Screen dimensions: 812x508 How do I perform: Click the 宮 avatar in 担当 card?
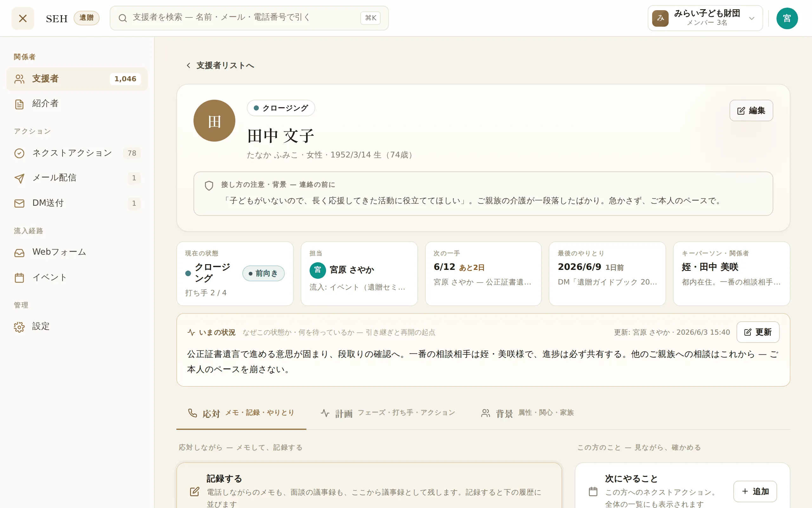[x=318, y=270]
